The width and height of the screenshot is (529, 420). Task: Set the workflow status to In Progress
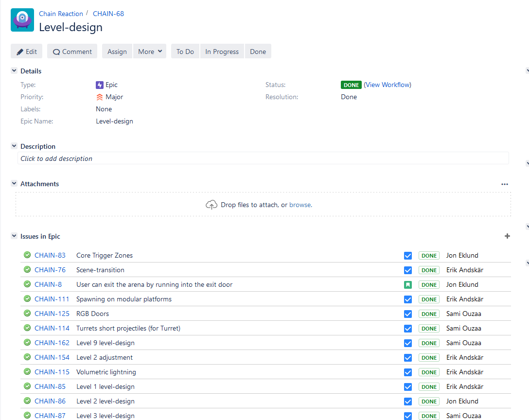click(x=222, y=52)
